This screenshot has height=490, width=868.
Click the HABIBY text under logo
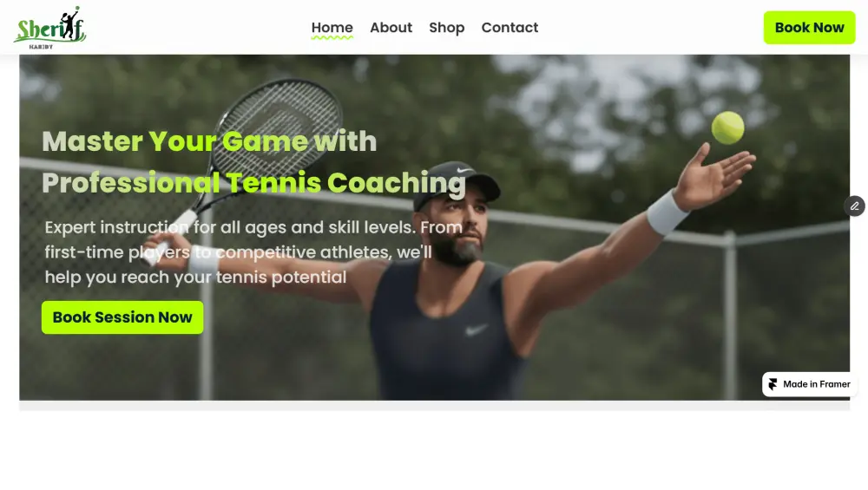coord(41,47)
